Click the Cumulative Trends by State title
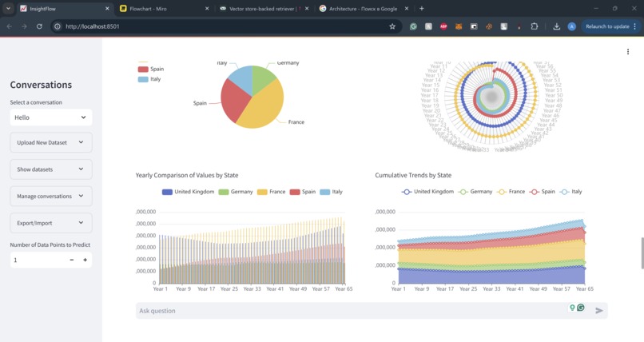 413,175
